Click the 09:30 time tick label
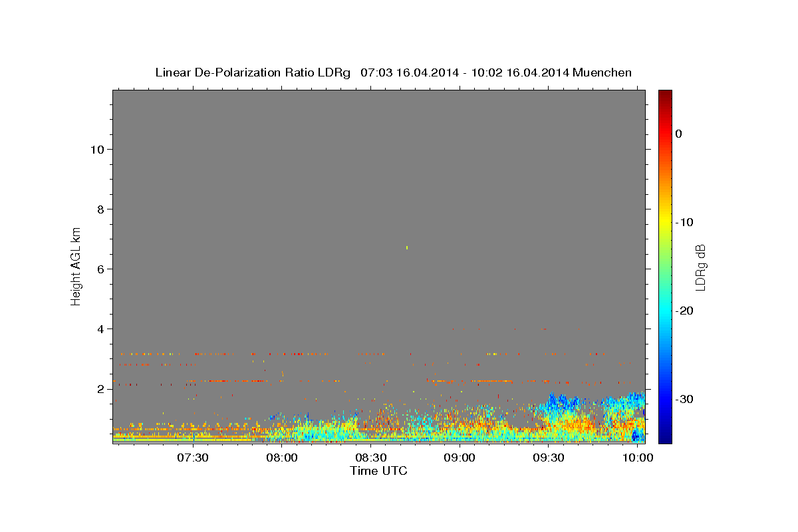Image resolution: width=798 pixels, height=532 pixels. (549, 458)
